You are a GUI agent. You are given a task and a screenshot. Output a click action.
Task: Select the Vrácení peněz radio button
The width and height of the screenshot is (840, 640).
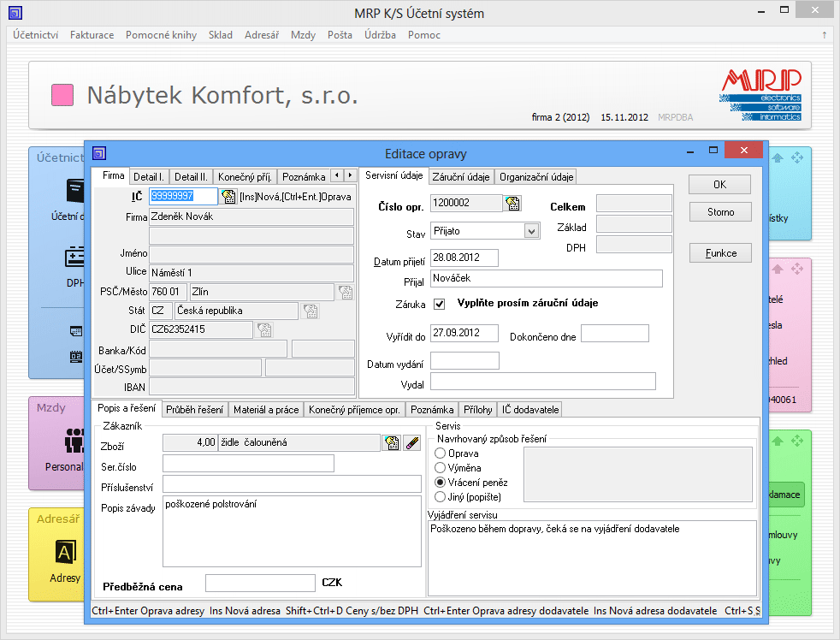click(x=441, y=483)
